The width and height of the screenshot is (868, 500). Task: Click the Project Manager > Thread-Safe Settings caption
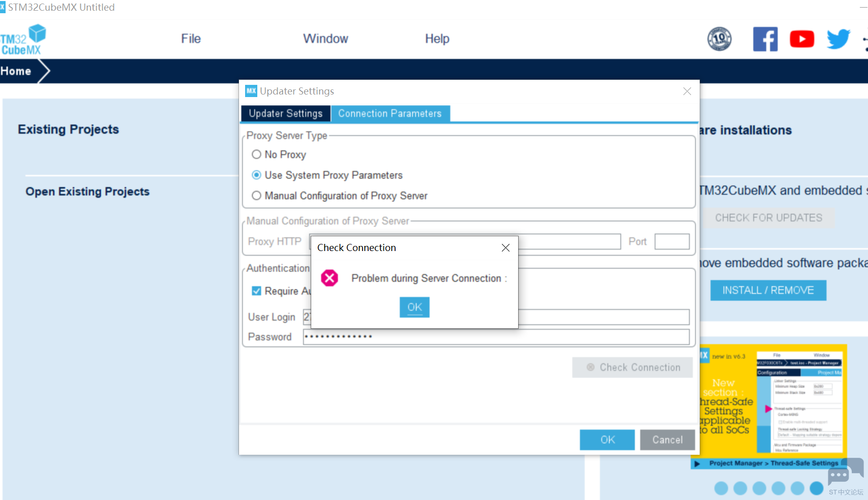click(773, 463)
